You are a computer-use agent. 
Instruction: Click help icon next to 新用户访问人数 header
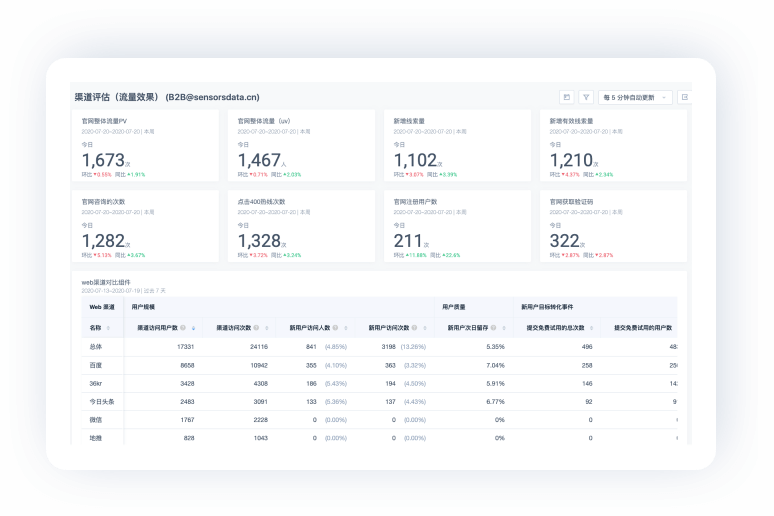pyautogui.click(x=337, y=327)
